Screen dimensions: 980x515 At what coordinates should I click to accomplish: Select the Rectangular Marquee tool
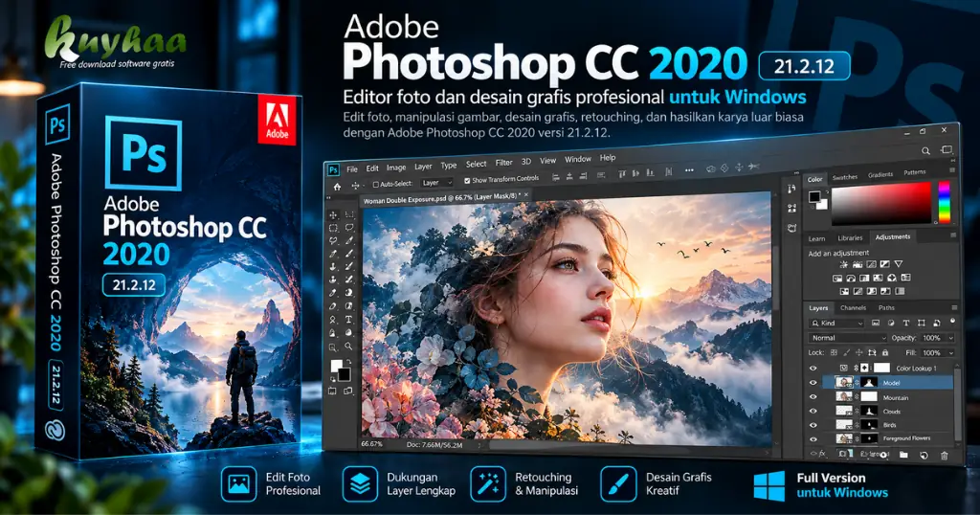point(333,228)
